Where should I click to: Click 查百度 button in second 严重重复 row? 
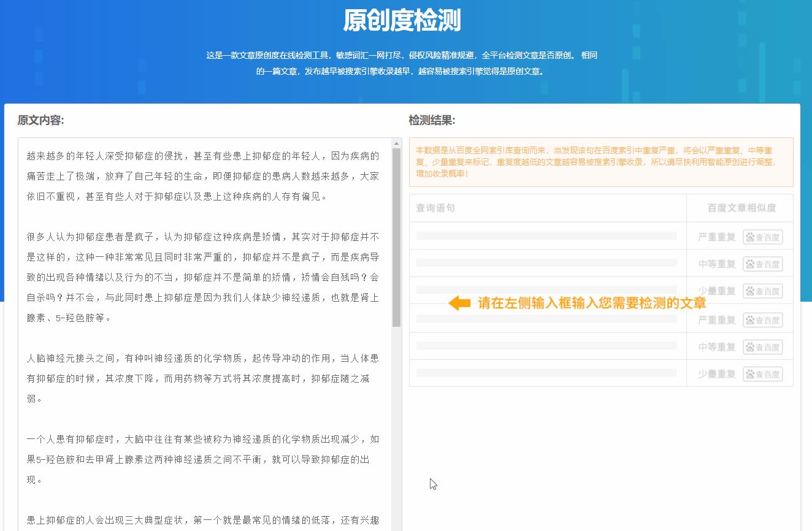tap(763, 319)
